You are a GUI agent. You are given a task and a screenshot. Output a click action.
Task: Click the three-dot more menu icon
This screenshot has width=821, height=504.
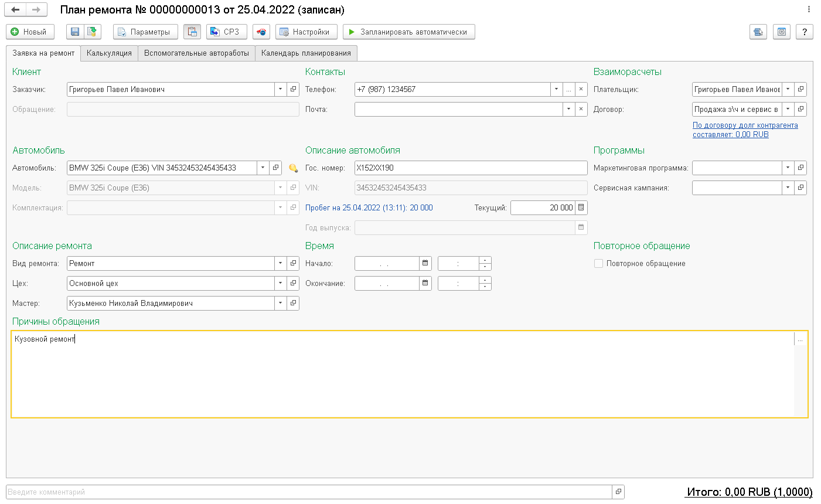809,9
